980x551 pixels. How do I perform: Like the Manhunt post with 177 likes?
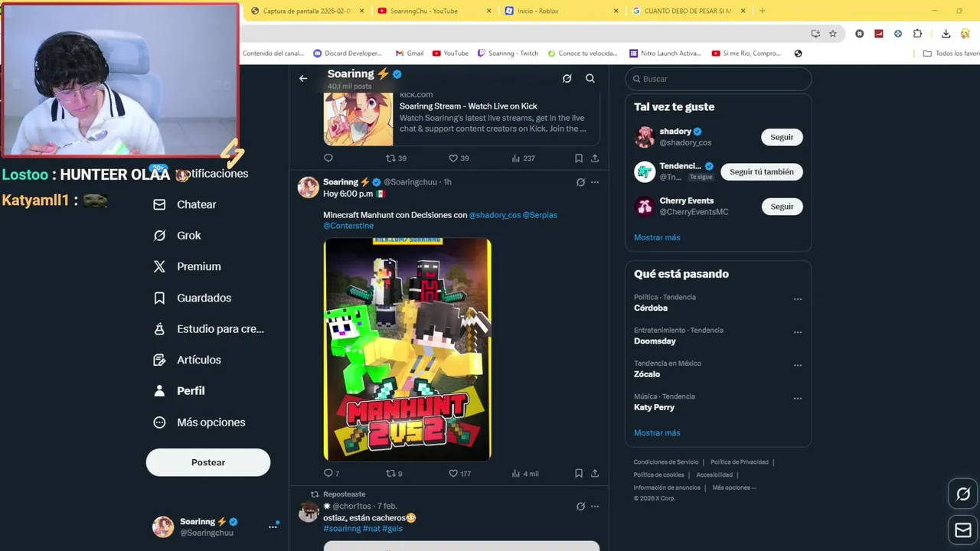(460, 474)
